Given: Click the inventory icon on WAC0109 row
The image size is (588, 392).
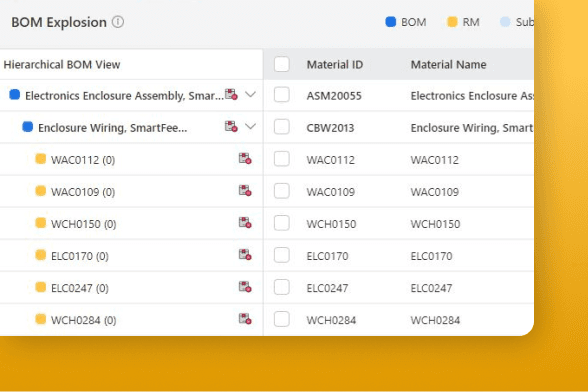Looking at the screenshot, I should 245,191.
